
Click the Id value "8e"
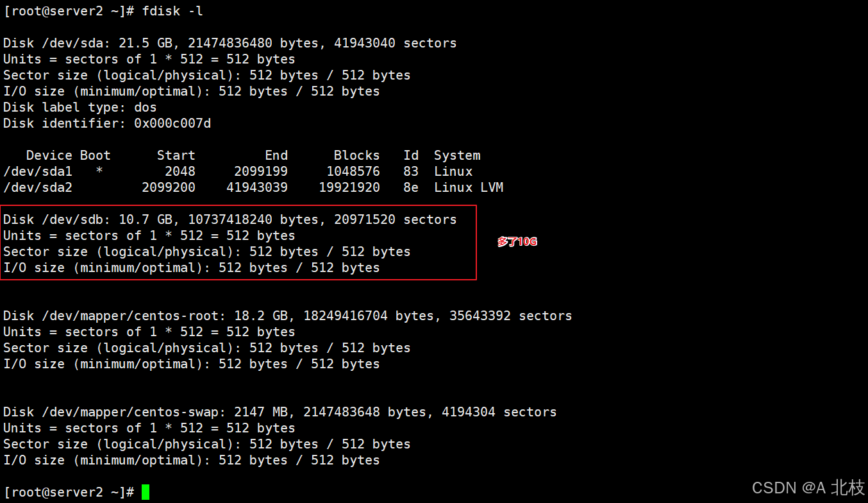click(x=411, y=187)
